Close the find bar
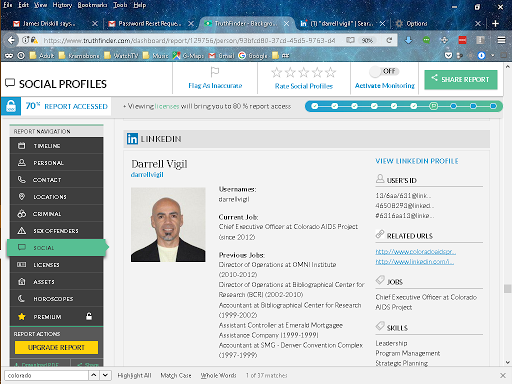The height and width of the screenshot is (384, 512). click(x=503, y=376)
